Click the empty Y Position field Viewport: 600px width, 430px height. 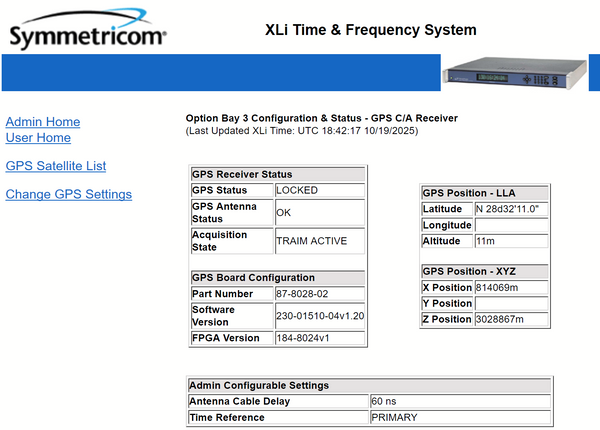510,303
